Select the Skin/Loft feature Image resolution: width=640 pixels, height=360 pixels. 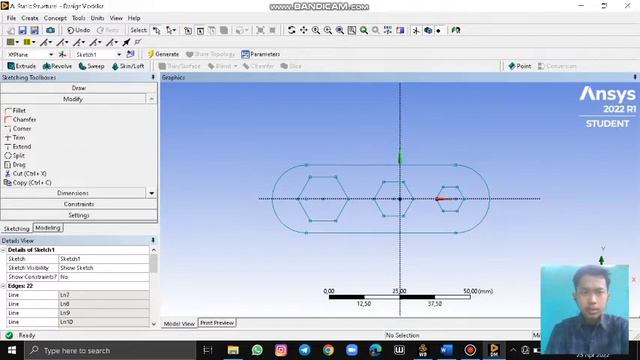pyautogui.click(x=128, y=66)
